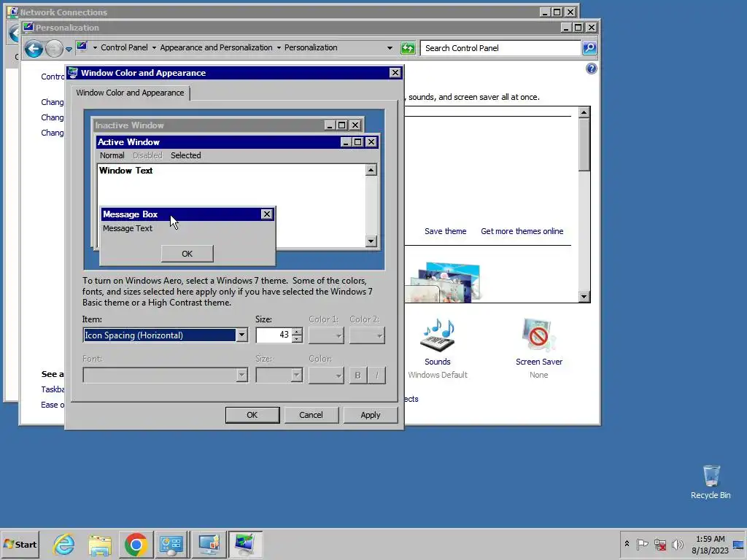The image size is (747, 560).
Task: Click themes list scrollbar up arrow
Action: (584, 112)
